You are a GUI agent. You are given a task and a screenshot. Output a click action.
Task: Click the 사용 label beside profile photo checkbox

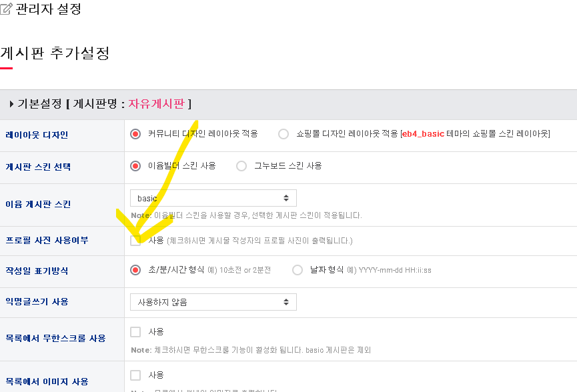pyautogui.click(x=156, y=241)
